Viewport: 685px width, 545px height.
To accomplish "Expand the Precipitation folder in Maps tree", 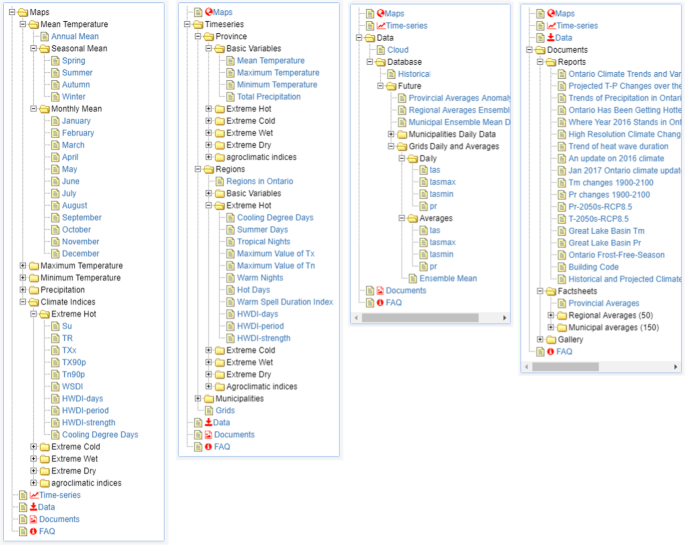I will click(x=23, y=290).
